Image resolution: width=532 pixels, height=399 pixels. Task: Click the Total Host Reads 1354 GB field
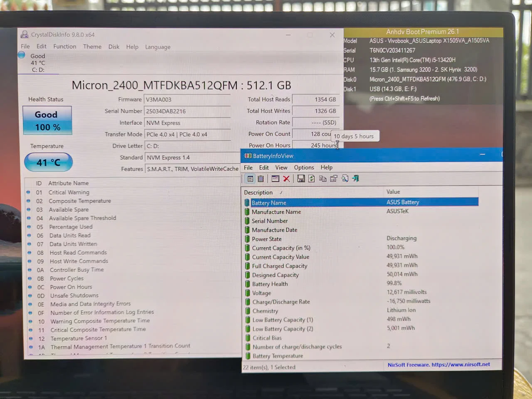click(315, 100)
